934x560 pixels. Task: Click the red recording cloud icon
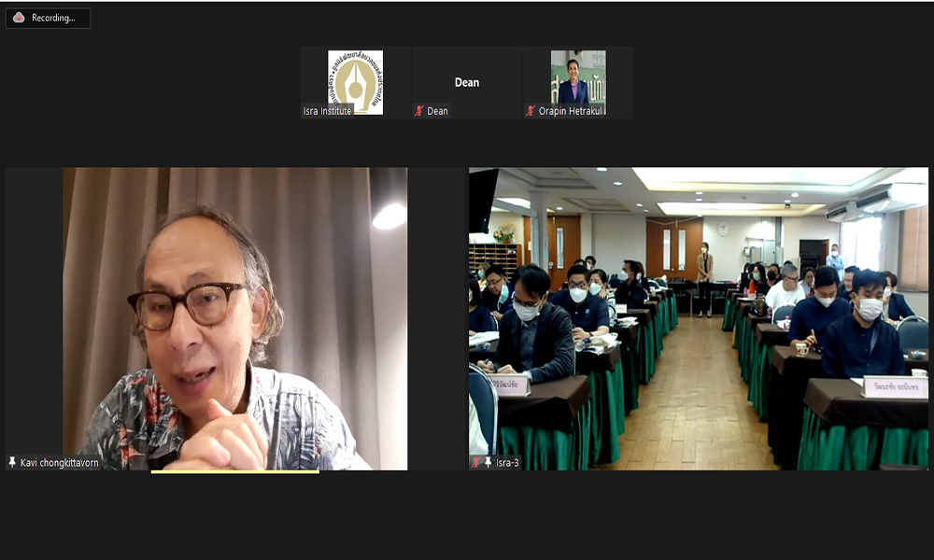[x=19, y=18]
